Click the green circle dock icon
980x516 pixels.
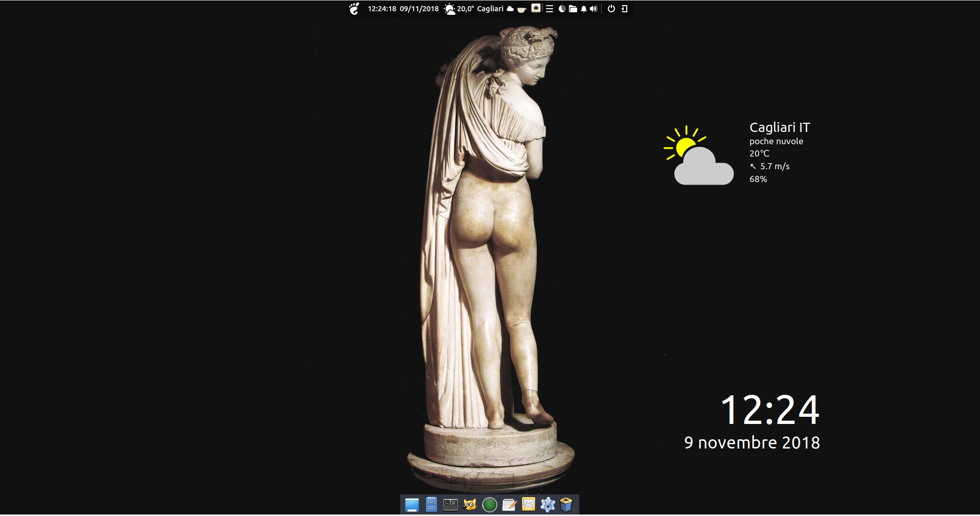[x=489, y=505]
